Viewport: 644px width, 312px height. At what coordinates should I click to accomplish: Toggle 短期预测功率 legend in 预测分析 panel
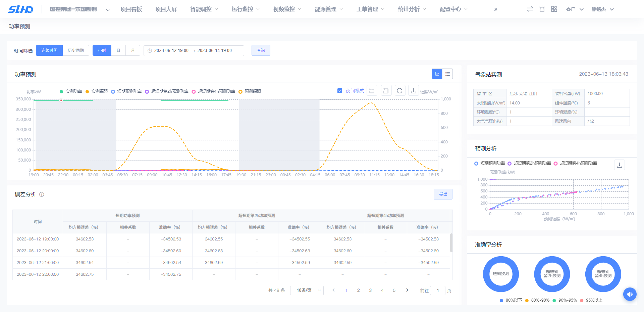click(490, 163)
